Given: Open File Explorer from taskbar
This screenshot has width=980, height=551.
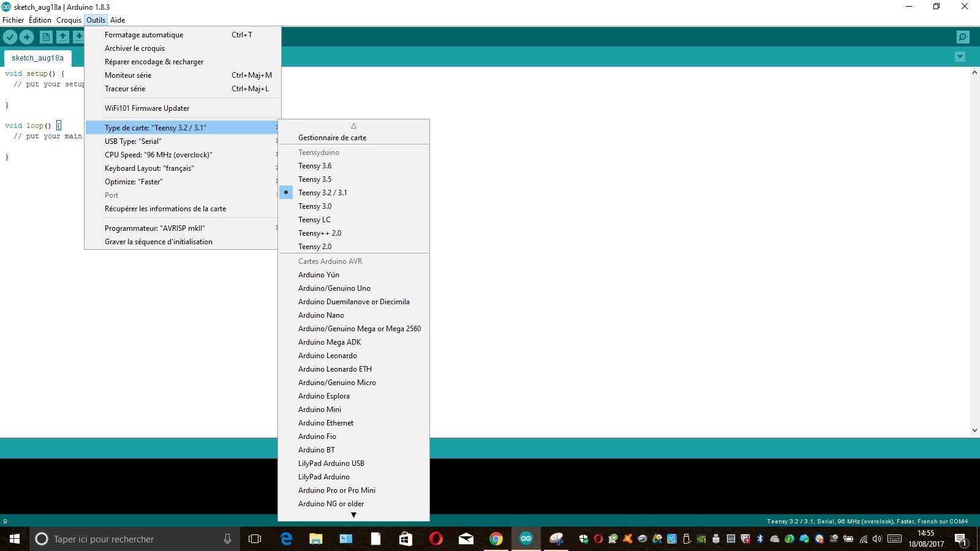Looking at the screenshot, I should 316,539.
